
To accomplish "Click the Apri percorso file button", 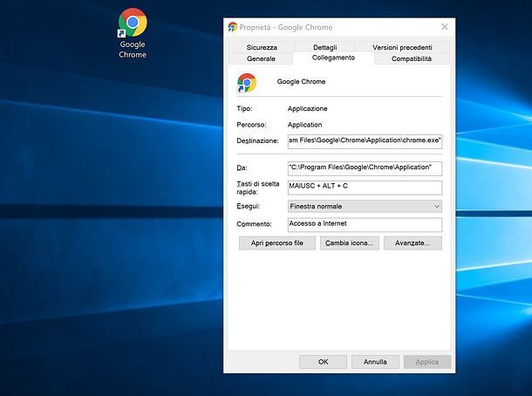I will point(276,243).
